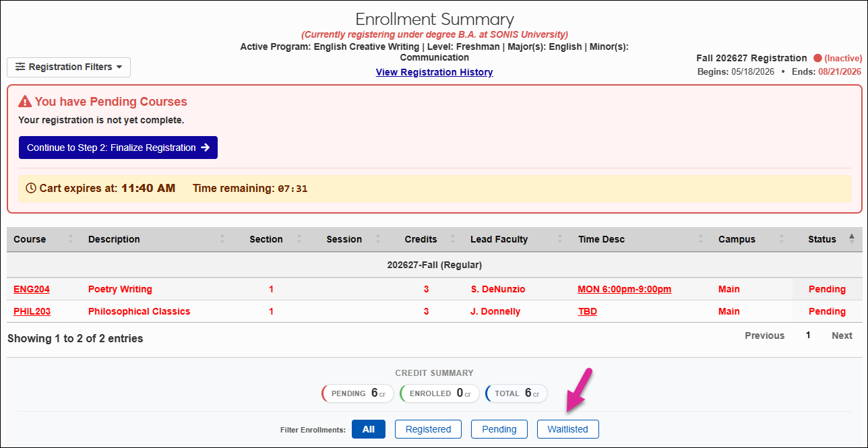Click the Showing 1 to 2 of 2 entries text
The image size is (868, 448).
coord(75,339)
